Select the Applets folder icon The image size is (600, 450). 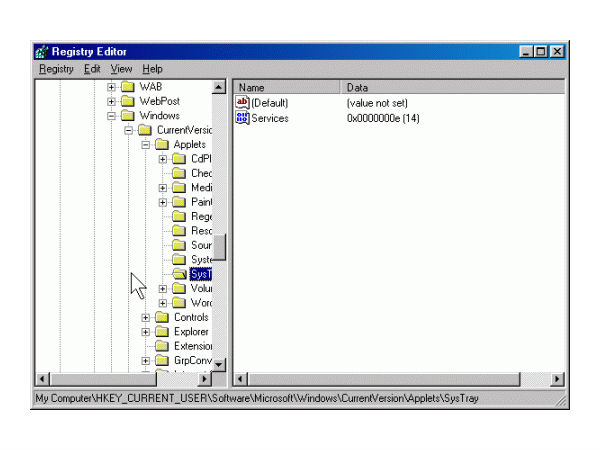(x=162, y=145)
